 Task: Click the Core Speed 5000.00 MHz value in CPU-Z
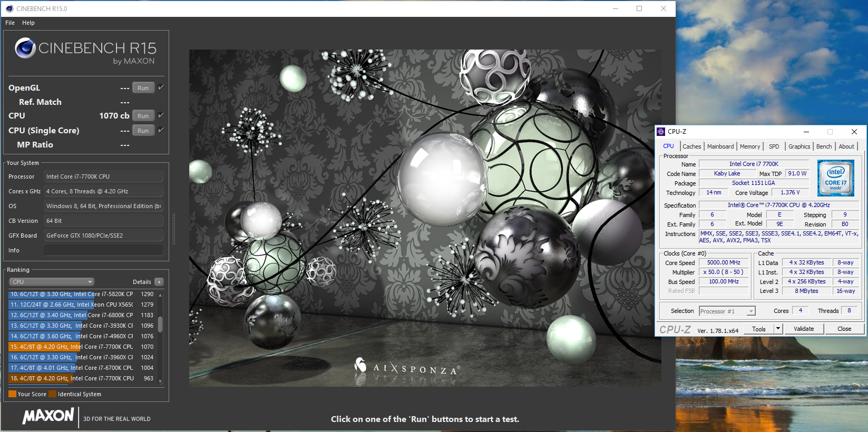[724, 262]
